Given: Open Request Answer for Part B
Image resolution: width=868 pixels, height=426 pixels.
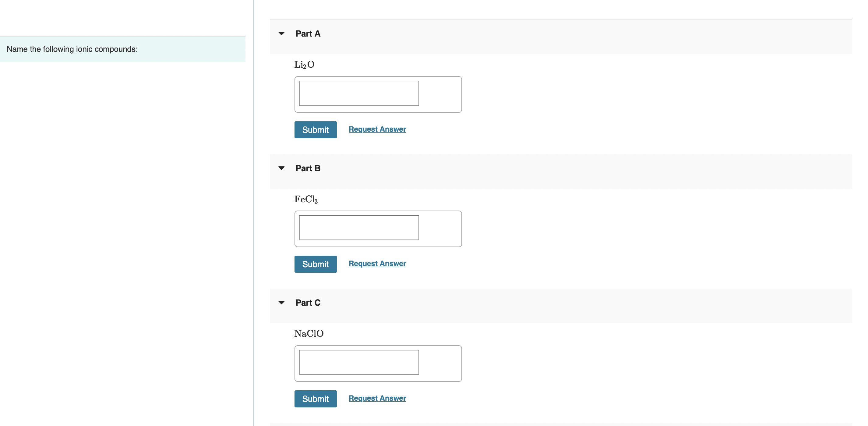Looking at the screenshot, I should click(377, 263).
